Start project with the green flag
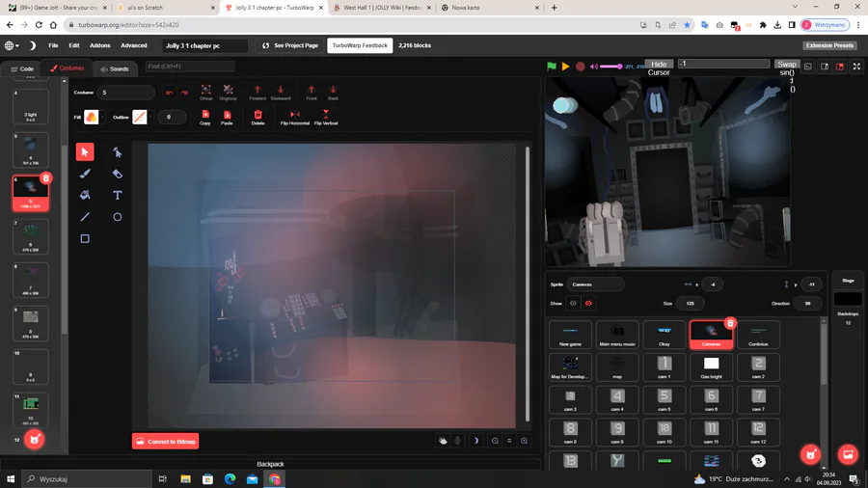Screen dimensions: 868x488 (x=552, y=67)
